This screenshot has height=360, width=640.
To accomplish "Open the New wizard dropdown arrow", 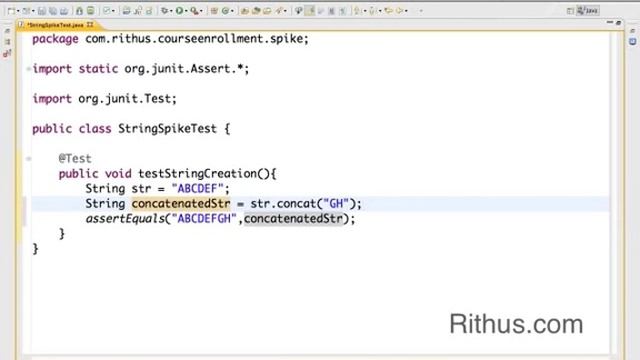I will pos(18,11).
